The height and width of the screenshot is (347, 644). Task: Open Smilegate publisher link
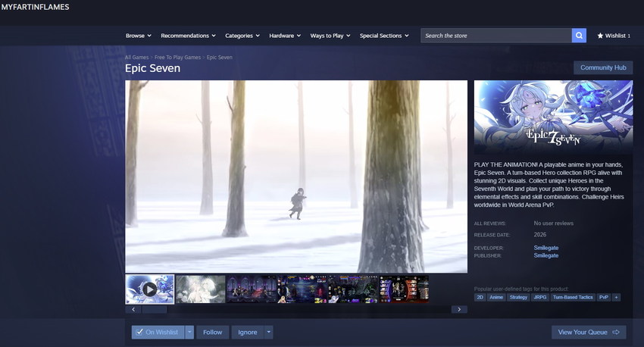[546, 255]
